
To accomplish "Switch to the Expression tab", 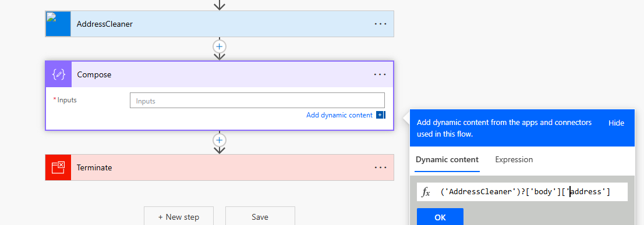I will (x=514, y=160).
